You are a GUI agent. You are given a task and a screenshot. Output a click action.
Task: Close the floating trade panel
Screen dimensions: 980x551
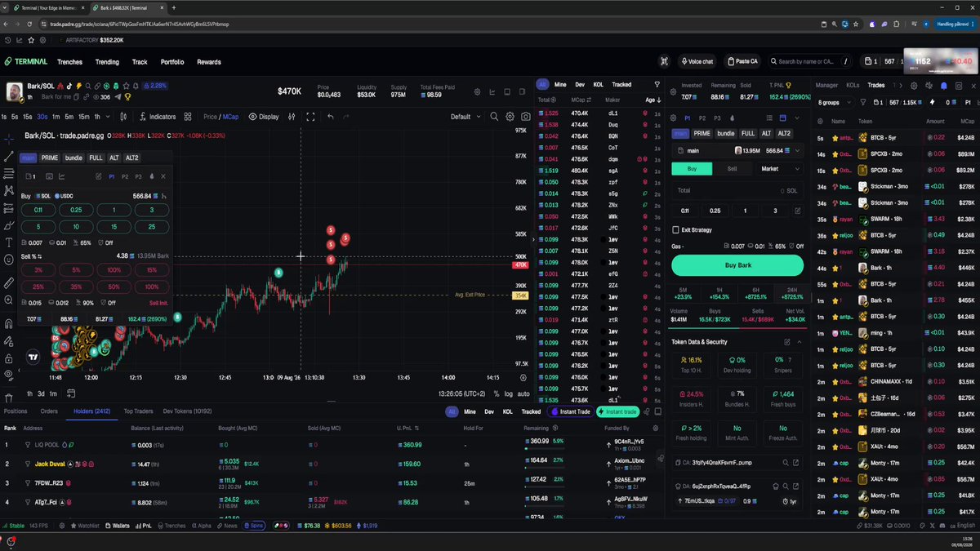point(163,176)
